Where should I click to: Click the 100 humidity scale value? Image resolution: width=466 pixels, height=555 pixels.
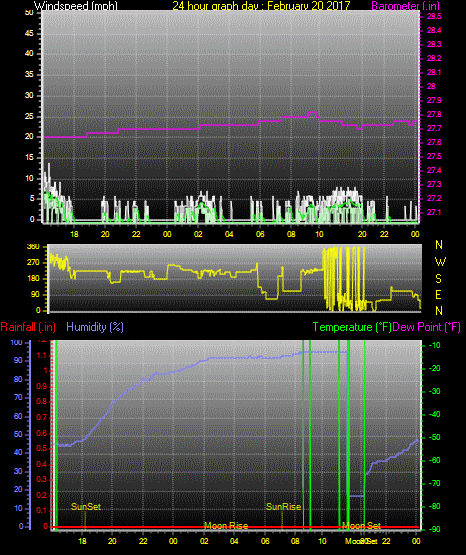[x=16, y=342]
